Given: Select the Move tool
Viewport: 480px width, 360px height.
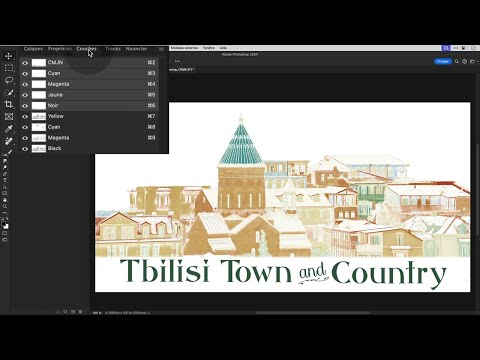Looking at the screenshot, I should [x=9, y=56].
